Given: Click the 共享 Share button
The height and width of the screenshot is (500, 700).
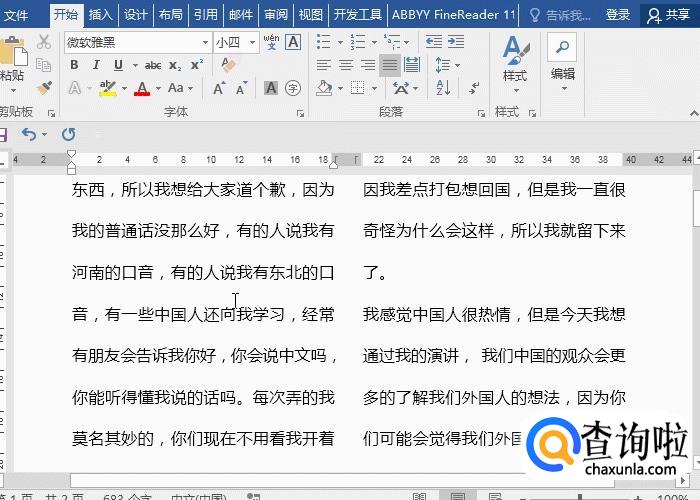Looking at the screenshot, I should click(669, 16).
